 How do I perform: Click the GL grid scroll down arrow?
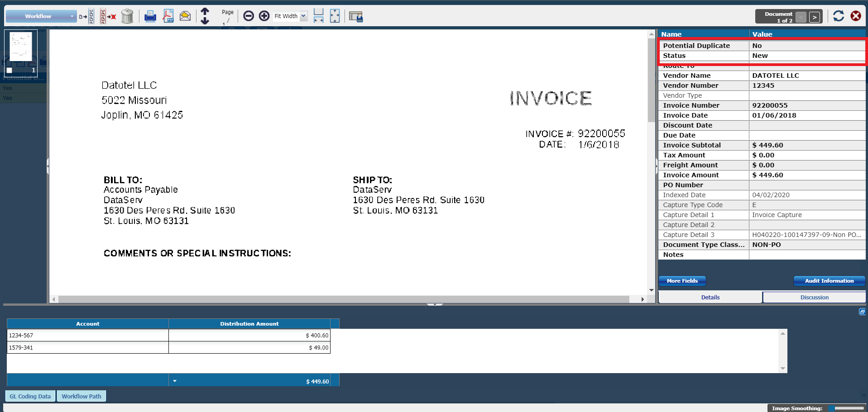click(782, 369)
